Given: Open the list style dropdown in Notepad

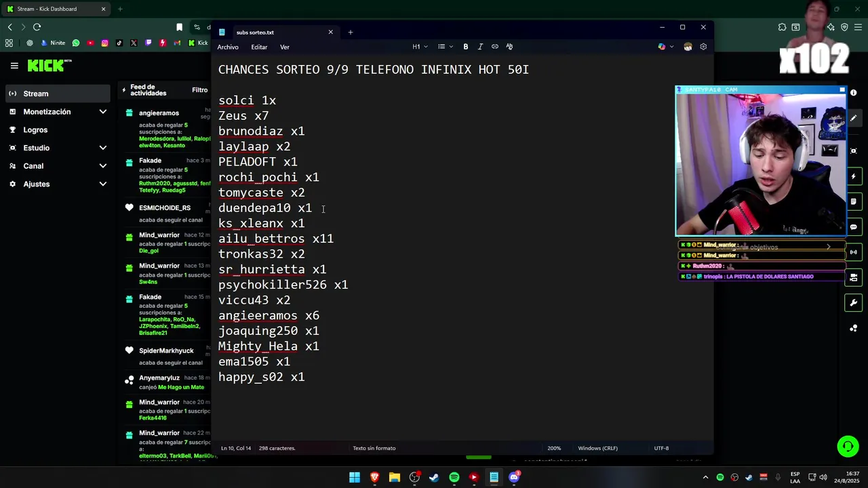Looking at the screenshot, I should tap(445, 47).
